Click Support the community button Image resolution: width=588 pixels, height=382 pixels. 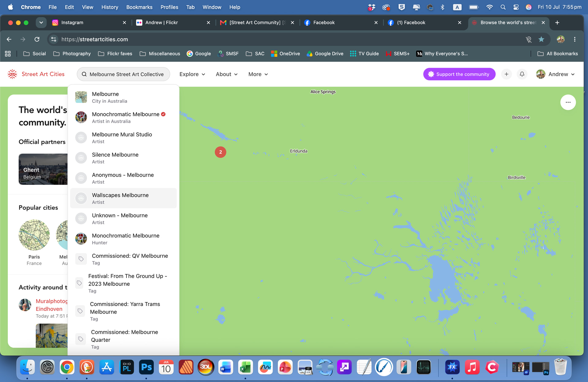[x=459, y=74]
